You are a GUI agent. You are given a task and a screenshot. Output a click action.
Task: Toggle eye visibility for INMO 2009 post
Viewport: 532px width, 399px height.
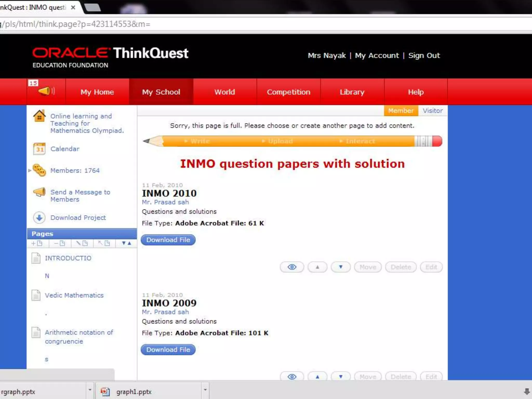[292, 377]
